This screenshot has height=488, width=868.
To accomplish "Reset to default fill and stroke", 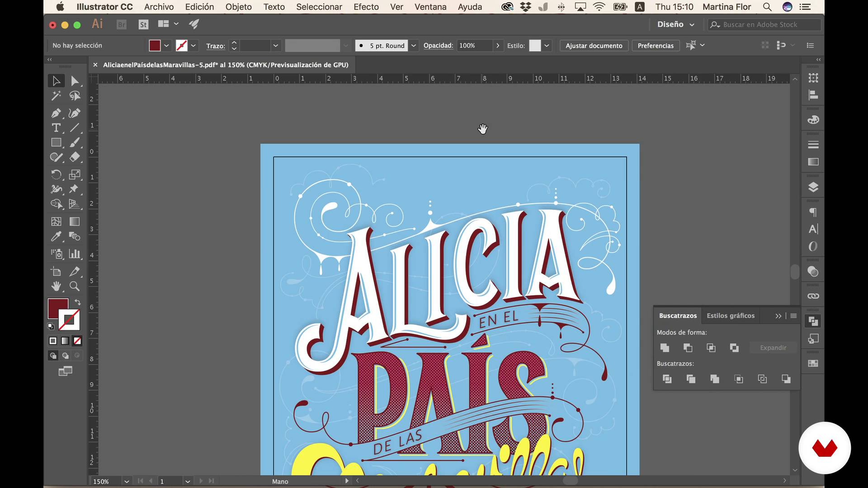I will point(51,326).
